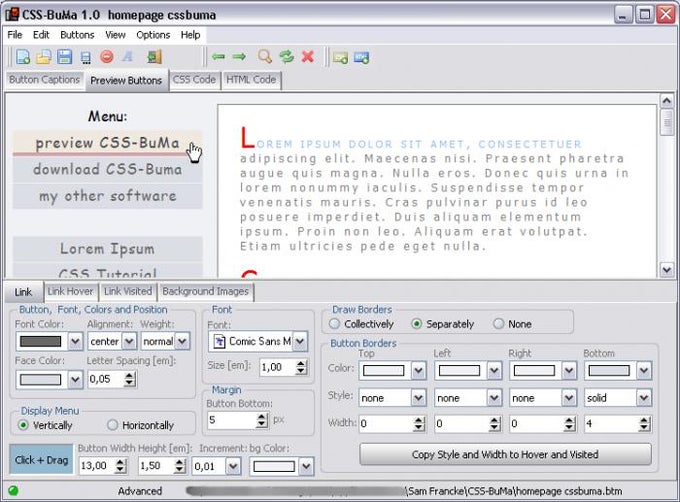
Task: Click the New file toolbar icon
Action: click(x=23, y=57)
